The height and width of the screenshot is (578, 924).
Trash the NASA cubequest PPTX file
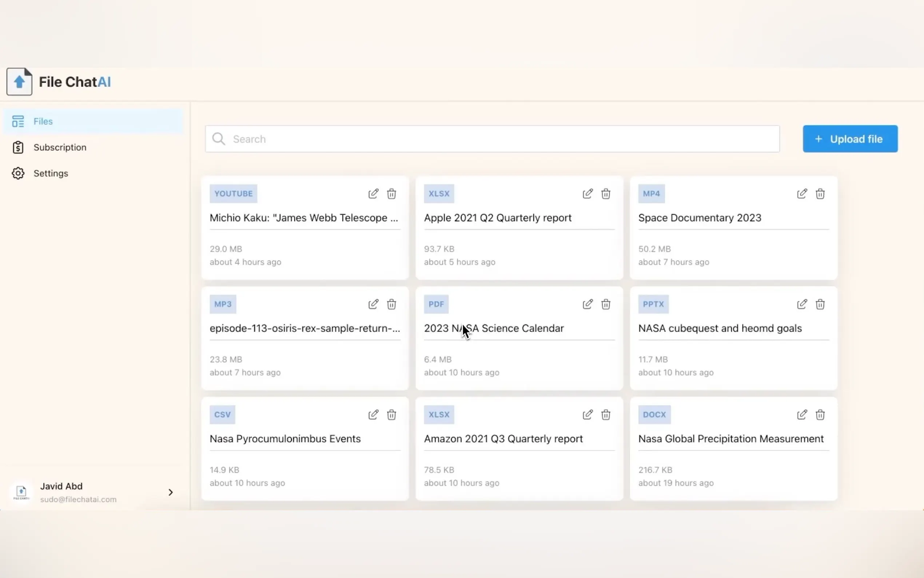(x=820, y=304)
